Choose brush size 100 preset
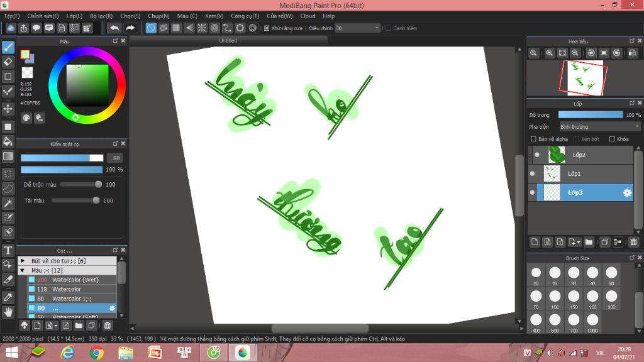The image size is (644, 362). (554, 293)
